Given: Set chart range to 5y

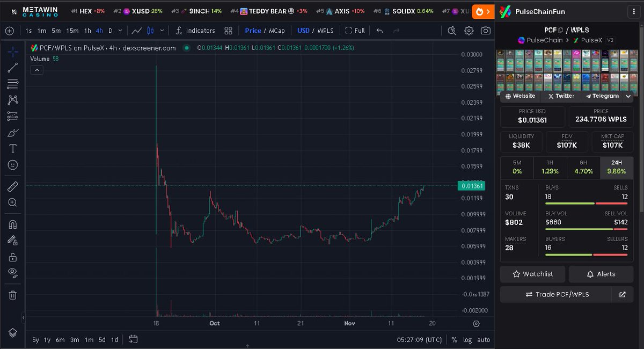Looking at the screenshot, I should point(35,339).
